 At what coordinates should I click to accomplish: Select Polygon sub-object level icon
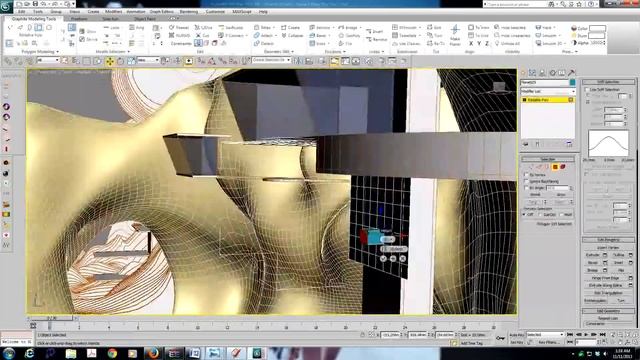(555, 167)
